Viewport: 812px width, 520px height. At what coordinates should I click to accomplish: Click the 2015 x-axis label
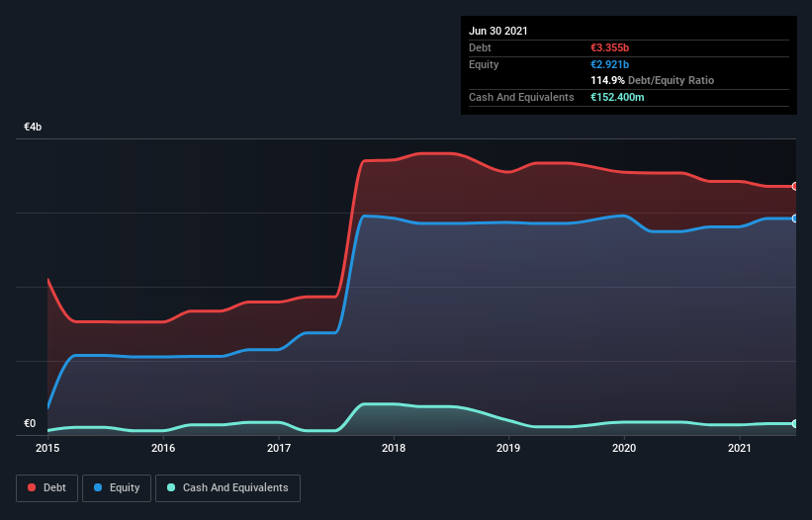[x=47, y=448]
